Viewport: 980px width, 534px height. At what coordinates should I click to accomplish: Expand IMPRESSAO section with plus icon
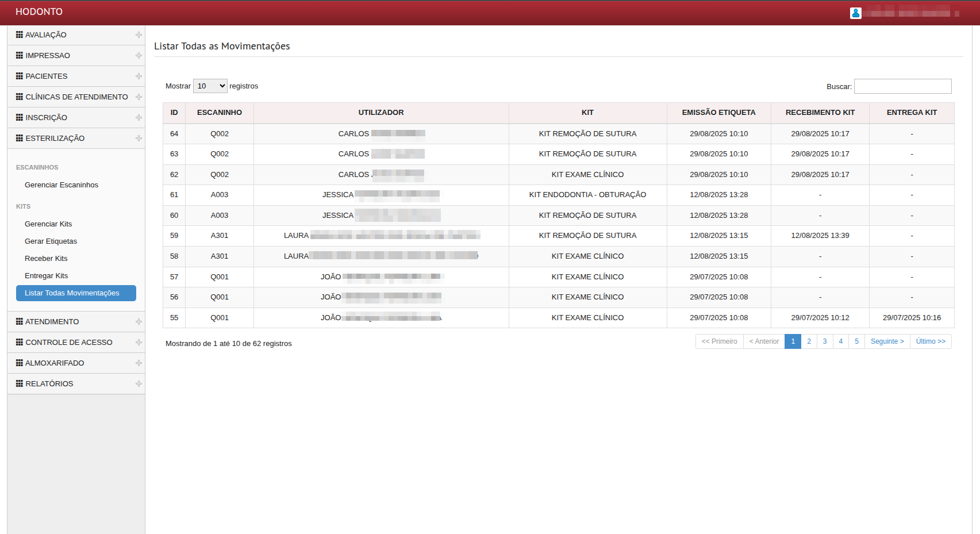[139, 56]
